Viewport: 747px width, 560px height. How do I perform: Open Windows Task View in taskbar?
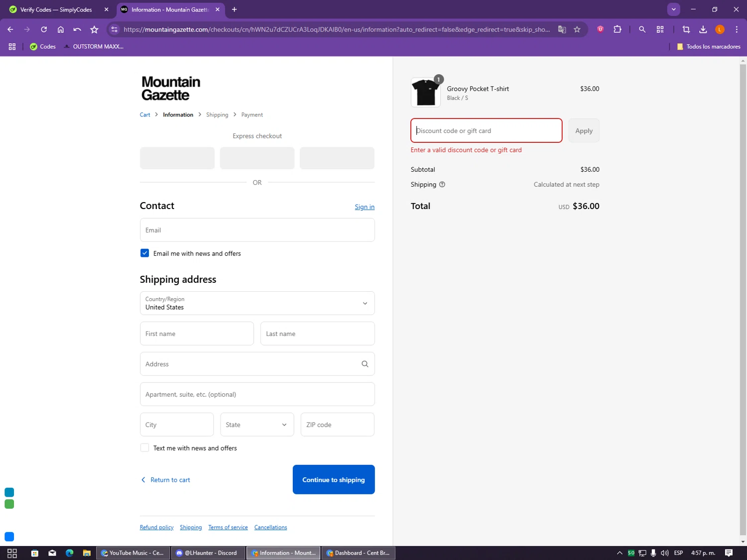tap(12, 553)
